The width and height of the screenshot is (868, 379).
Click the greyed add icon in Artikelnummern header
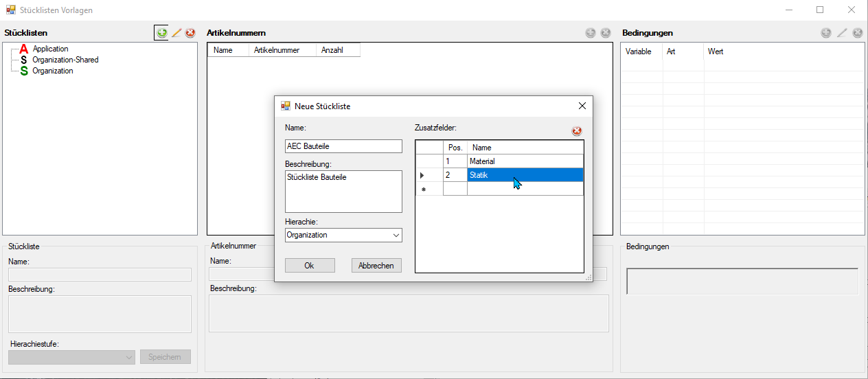(591, 32)
